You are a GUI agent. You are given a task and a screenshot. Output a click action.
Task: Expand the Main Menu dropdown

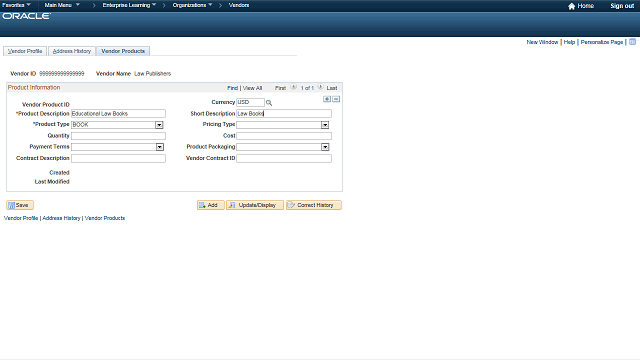[x=62, y=5]
